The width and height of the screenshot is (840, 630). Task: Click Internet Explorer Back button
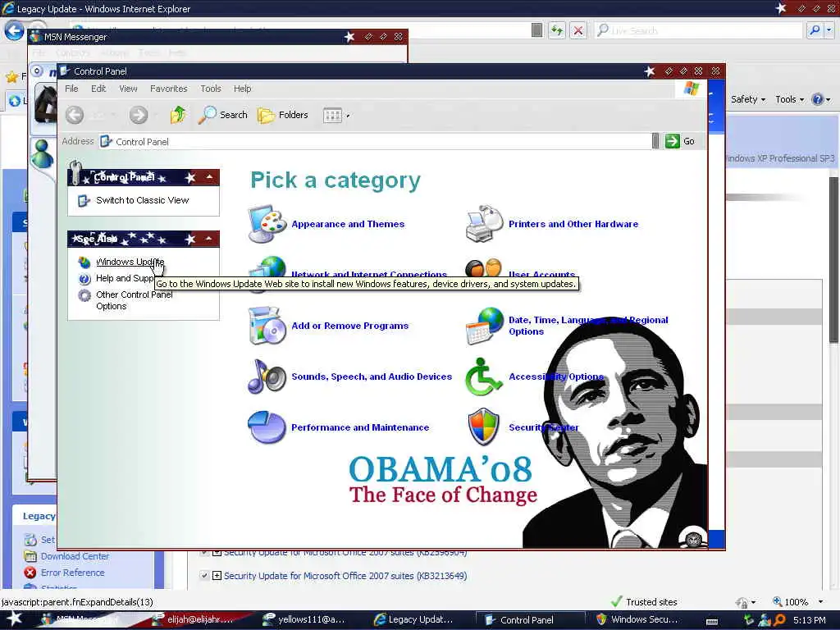(14, 30)
